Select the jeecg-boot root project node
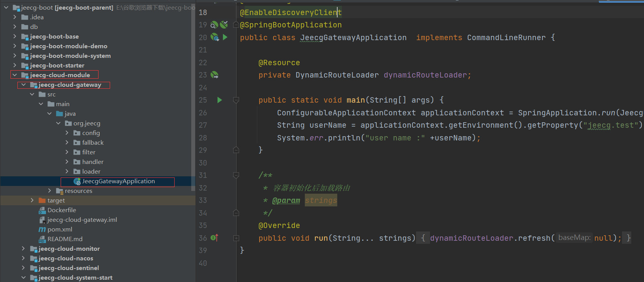Screen dimensions: 644x282 pyautogui.click(x=67, y=7)
